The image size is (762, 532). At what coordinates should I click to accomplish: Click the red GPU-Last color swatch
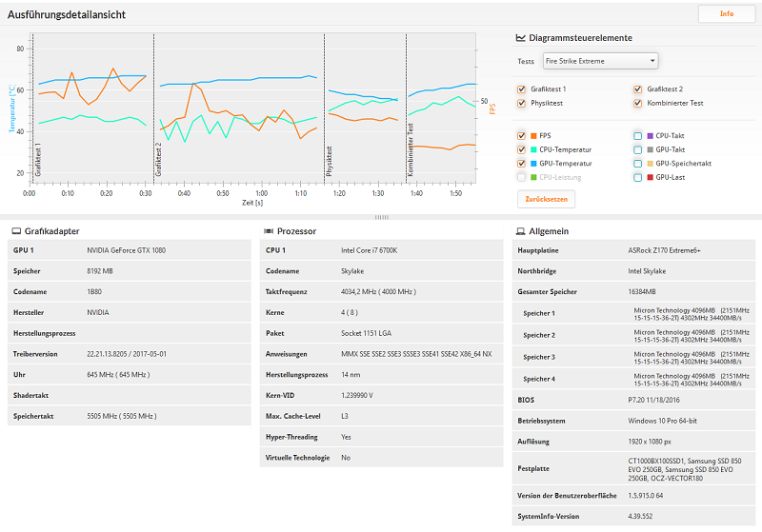point(651,178)
